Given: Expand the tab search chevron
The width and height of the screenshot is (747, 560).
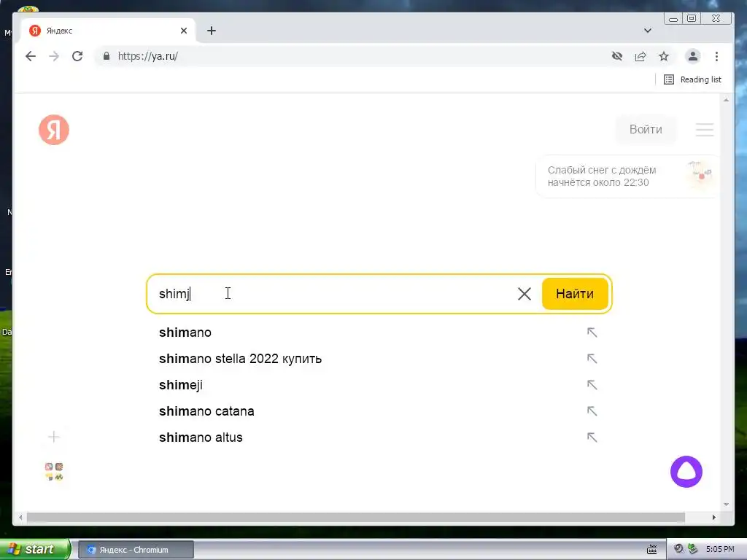Looking at the screenshot, I should 648,31.
